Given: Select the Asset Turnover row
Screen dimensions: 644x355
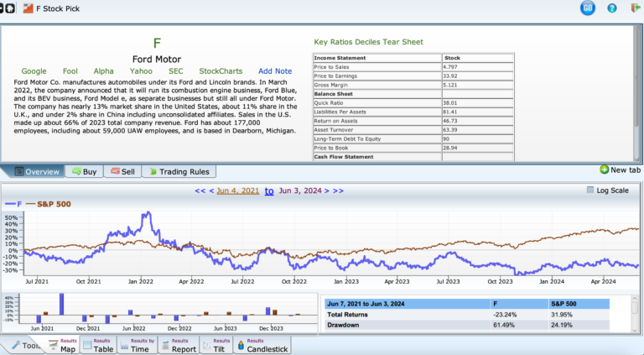Looking at the screenshot, I should (413, 130).
